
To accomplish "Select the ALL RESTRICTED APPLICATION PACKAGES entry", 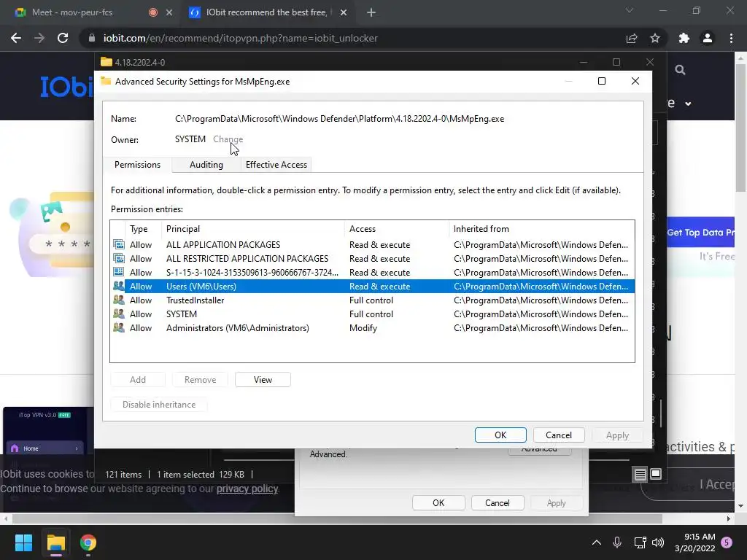I will [x=373, y=259].
